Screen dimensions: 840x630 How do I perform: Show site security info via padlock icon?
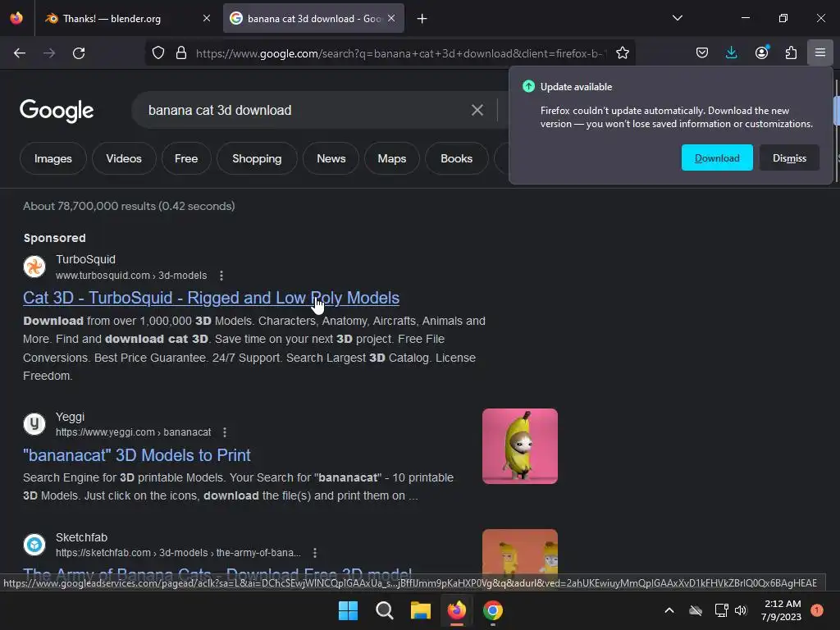click(x=181, y=53)
